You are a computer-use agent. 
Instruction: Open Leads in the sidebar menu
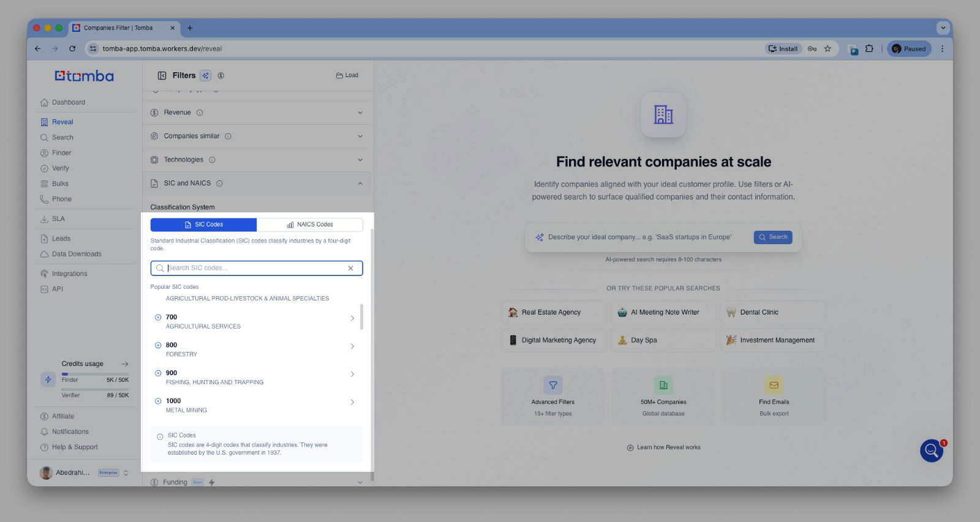coord(61,239)
